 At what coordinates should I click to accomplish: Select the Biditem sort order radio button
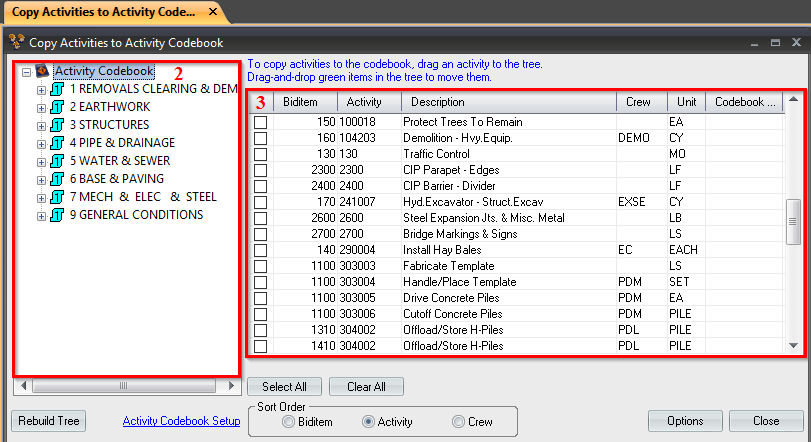point(289,422)
